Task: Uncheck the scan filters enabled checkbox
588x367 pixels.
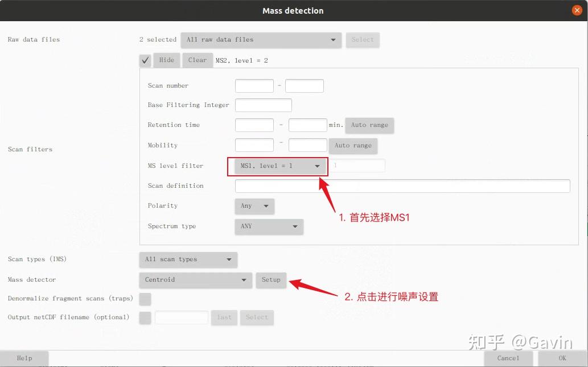Action: click(145, 60)
